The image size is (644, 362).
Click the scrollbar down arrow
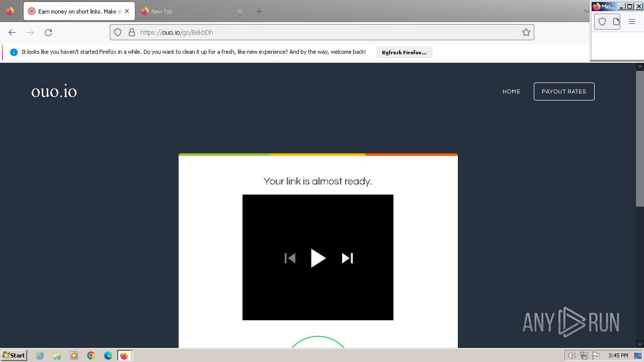[639, 344]
